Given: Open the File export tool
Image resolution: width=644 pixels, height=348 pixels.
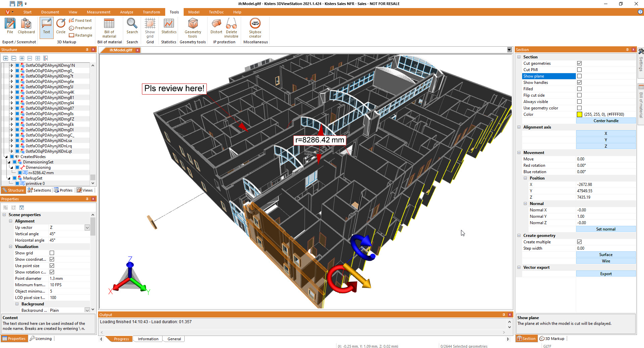Looking at the screenshot, I should (10, 26).
